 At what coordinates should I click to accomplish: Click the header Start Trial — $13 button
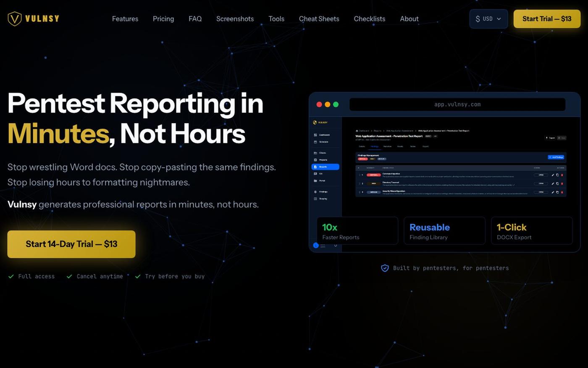pyautogui.click(x=547, y=19)
